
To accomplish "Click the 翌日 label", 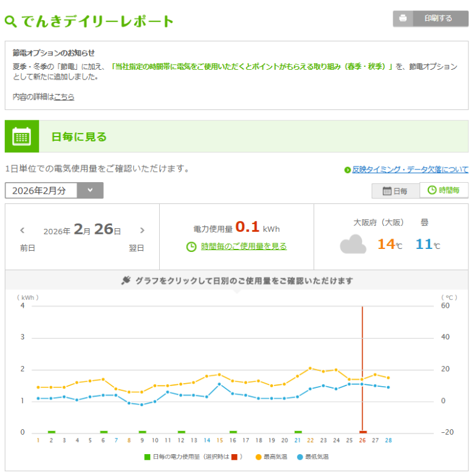I will point(136,248).
